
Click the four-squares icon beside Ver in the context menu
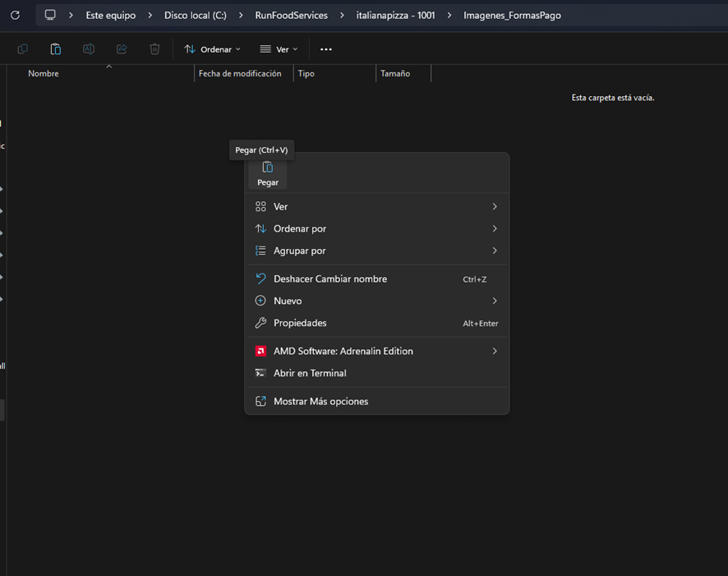click(x=260, y=206)
